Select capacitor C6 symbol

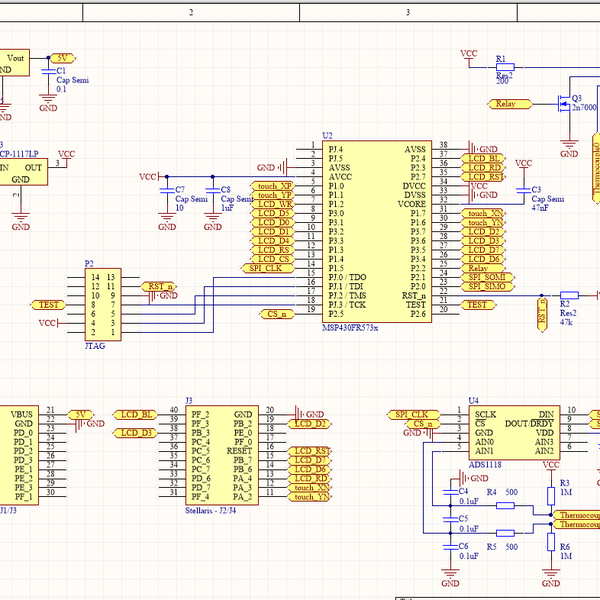(450, 546)
